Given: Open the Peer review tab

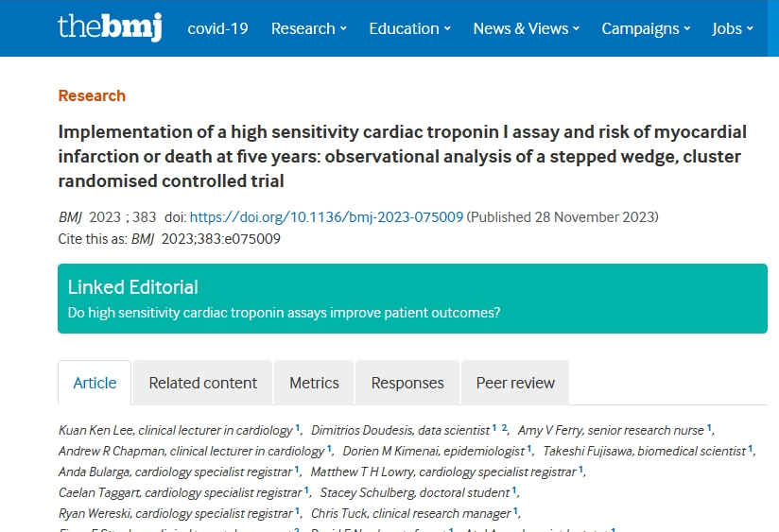Looking at the screenshot, I should (x=515, y=383).
